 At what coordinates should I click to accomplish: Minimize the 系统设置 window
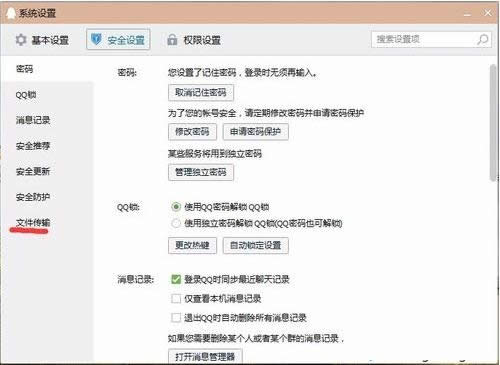pyautogui.click(x=468, y=14)
